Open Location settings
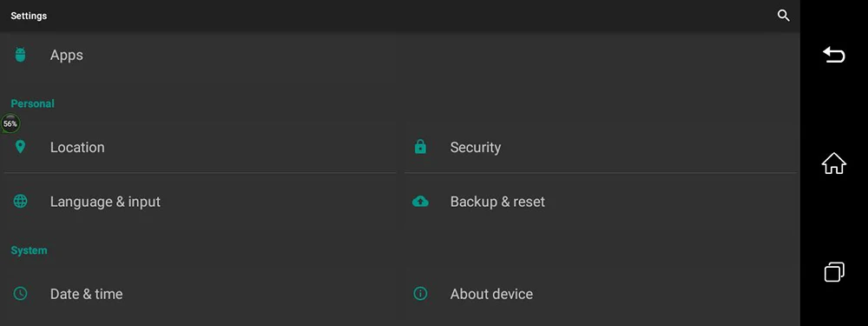 click(200, 147)
